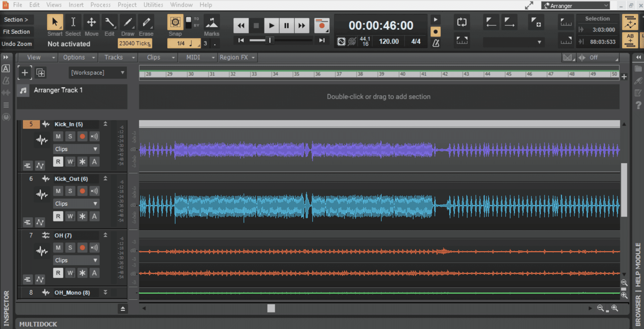Screen dimensions: 644x329
Task: Click the Fit Section button
Action: click(x=17, y=31)
